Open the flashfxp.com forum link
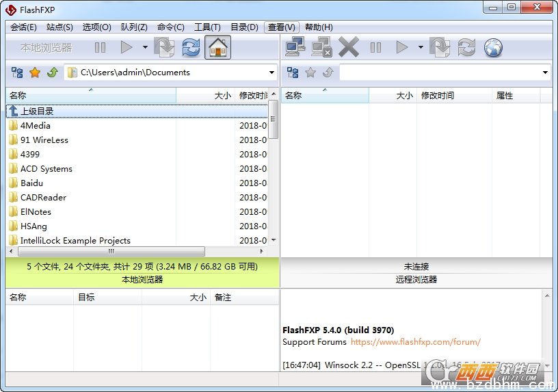 [x=415, y=342]
